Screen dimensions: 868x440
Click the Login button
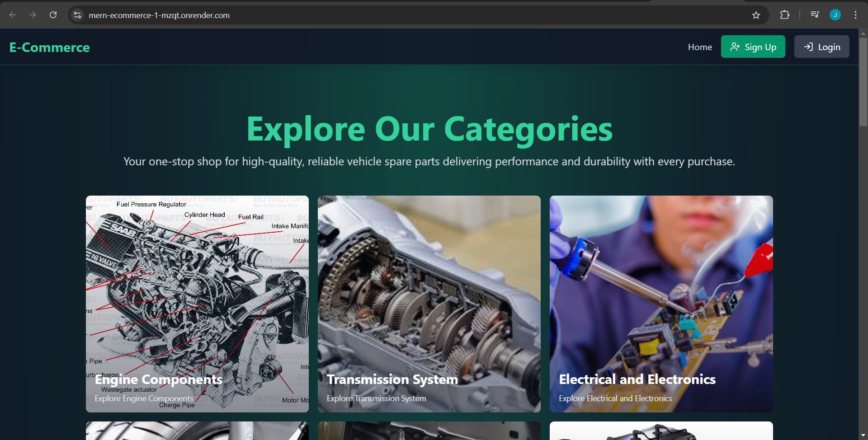[x=822, y=47]
